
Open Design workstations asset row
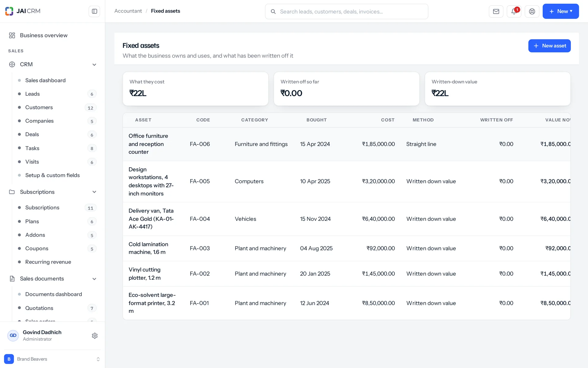[x=151, y=182]
